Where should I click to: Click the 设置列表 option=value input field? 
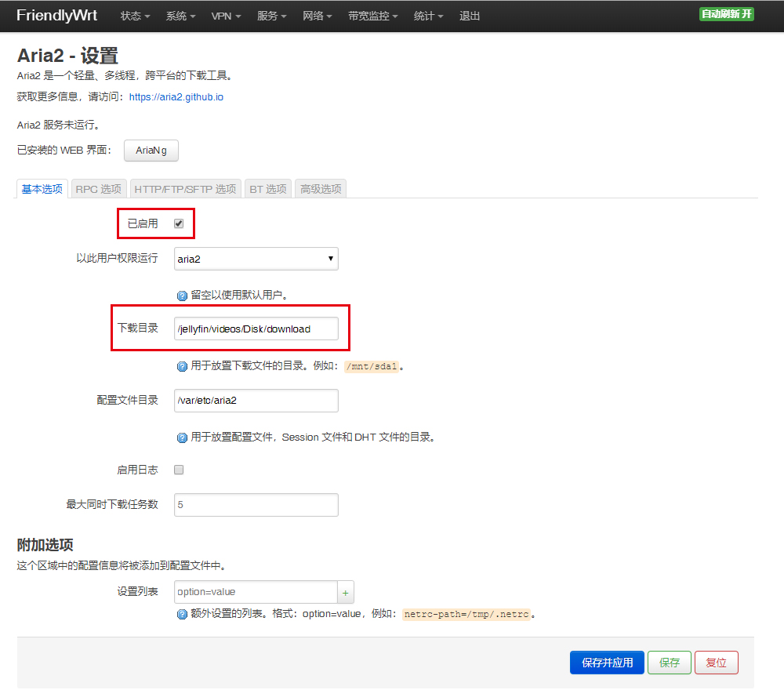[x=256, y=593]
